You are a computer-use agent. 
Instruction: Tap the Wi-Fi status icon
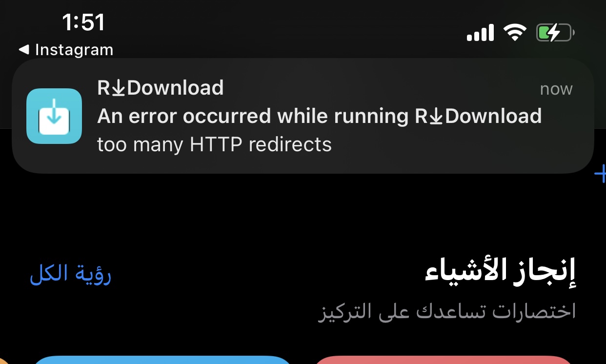pyautogui.click(x=514, y=33)
